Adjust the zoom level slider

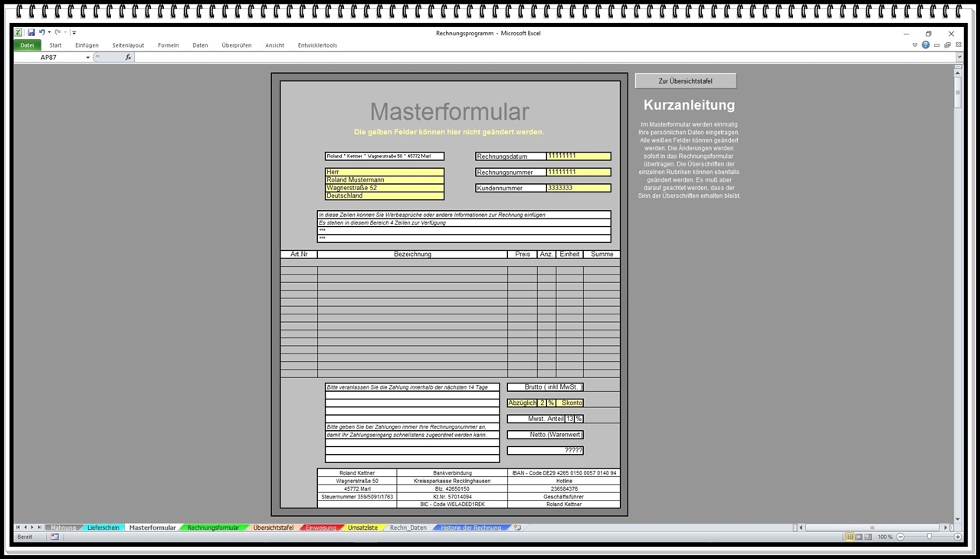929,537
